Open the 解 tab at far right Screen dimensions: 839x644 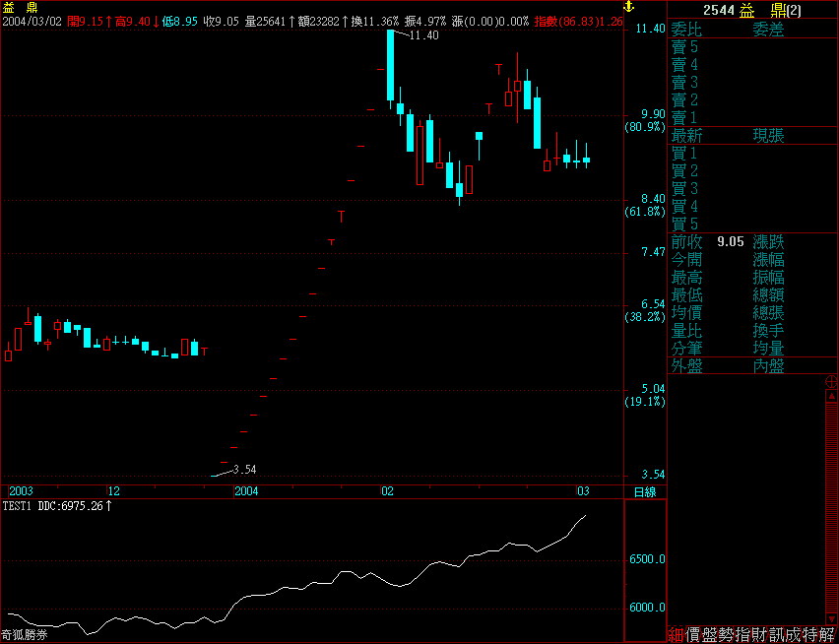click(828, 635)
